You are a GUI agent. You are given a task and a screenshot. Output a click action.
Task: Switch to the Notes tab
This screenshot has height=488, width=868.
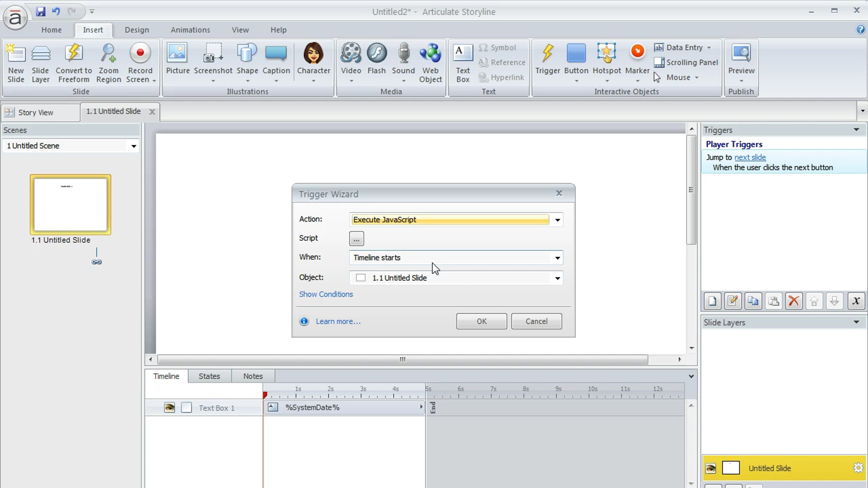coord(253,376)
